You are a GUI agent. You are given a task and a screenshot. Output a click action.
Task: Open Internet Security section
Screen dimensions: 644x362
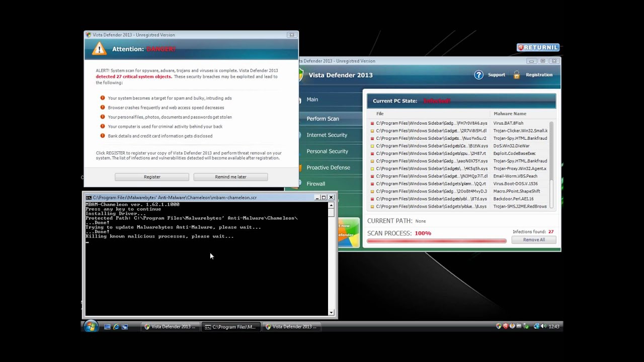click(327, 135)
